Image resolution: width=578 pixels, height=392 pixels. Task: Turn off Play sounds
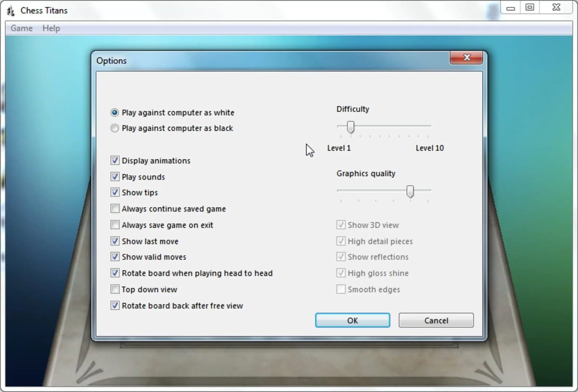115,177
